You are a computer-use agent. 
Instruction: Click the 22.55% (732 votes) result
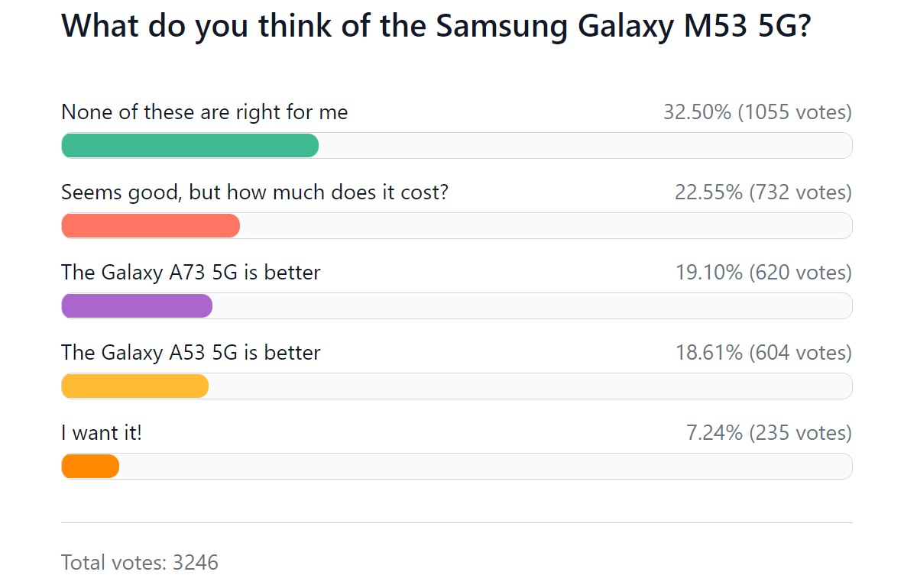coord(763,192)
